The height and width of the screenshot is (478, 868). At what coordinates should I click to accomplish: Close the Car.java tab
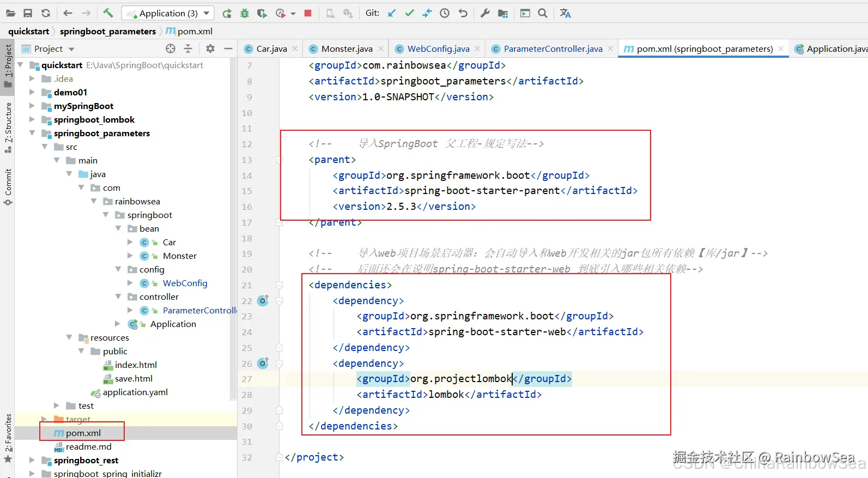point(295,49)
